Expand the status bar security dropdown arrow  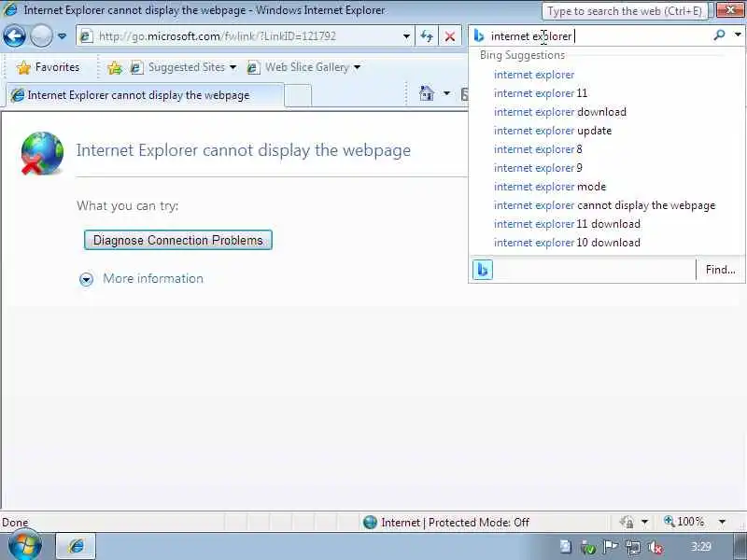point(644,523)
